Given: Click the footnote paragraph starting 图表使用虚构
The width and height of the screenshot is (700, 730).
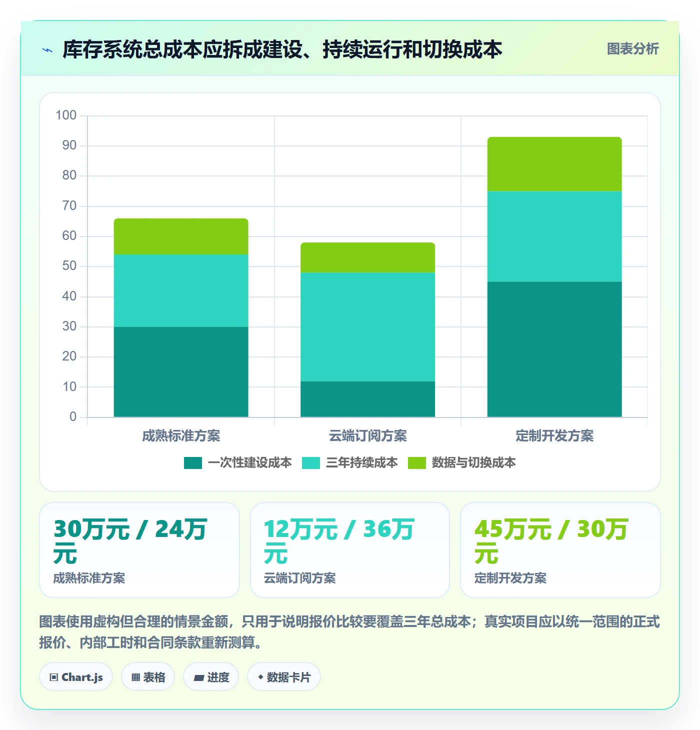Looking at the screenshot, I should pos(349,632).
